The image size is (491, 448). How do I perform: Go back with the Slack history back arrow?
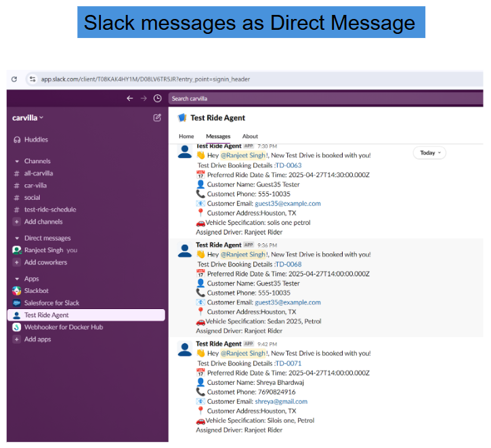pyautogui.click(x=130, y=98)
